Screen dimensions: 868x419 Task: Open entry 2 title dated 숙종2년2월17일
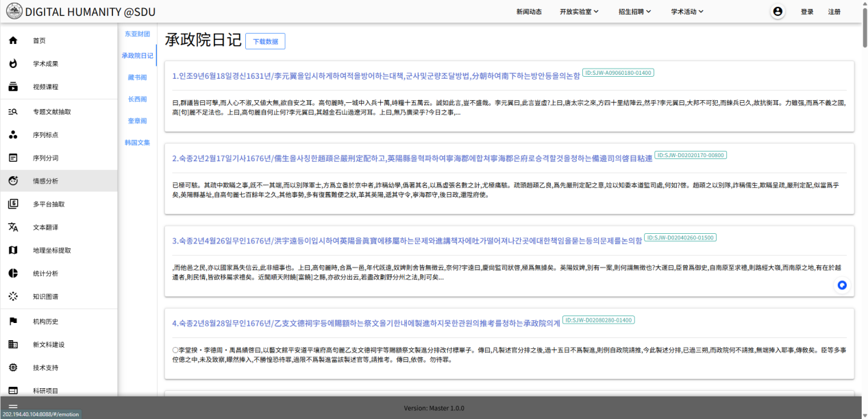(412, 158)
